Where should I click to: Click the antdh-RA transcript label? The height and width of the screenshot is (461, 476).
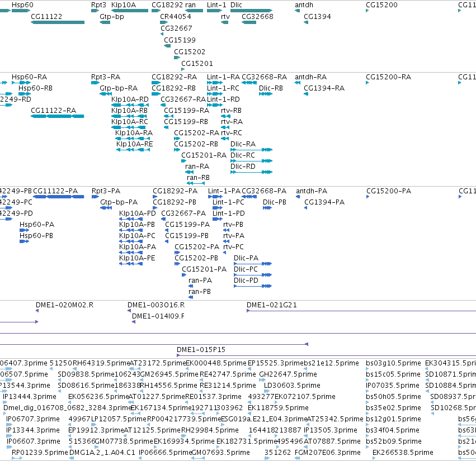(x=311, y=77)
